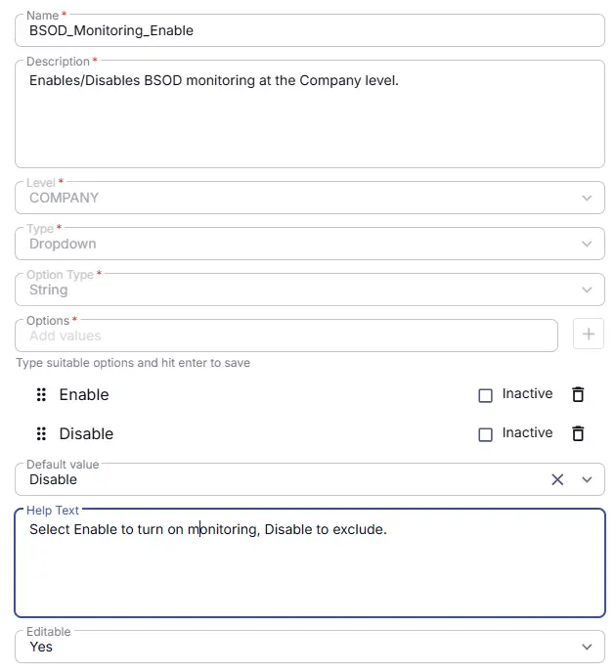The width and height of the screenshot is (616, 672).
Task: Click the Name field with BSOD_Monitoring_Enable
Action: 310,30
